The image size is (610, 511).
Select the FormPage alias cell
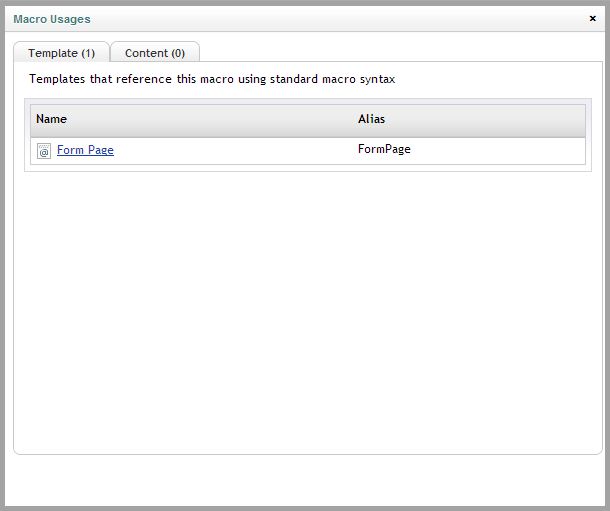pyautogui.click(x=384, y=149)
